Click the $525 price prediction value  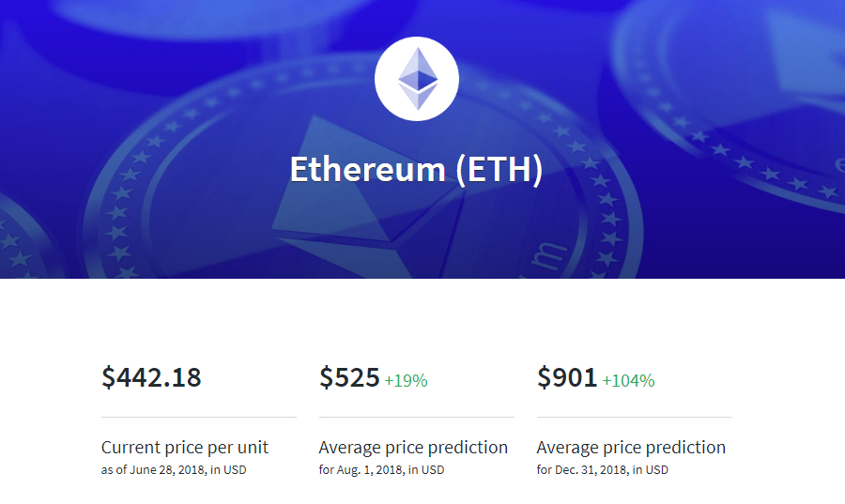click(349, 377)
